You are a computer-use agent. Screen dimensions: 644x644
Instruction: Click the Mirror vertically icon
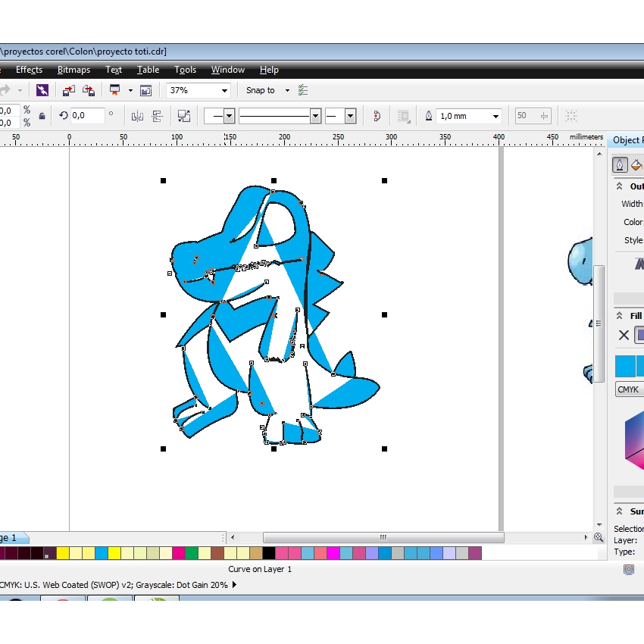tap(158, 117)
